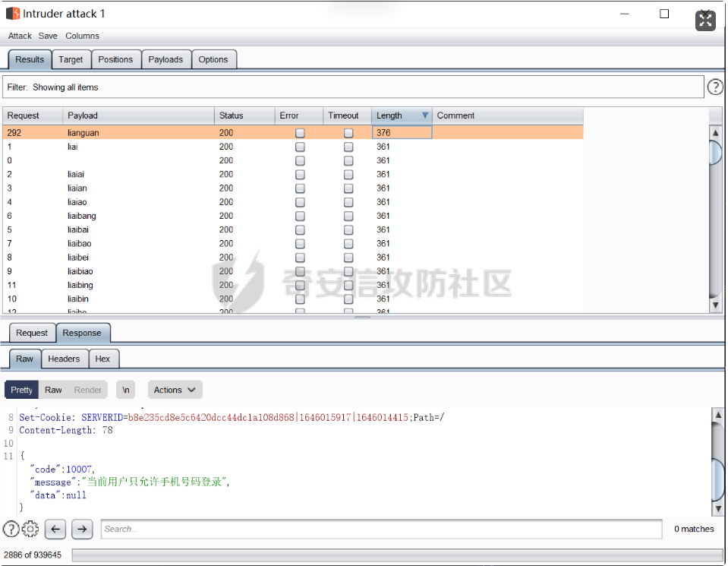Click the fullscreen expand icon at top right

[x=705, y=21]
